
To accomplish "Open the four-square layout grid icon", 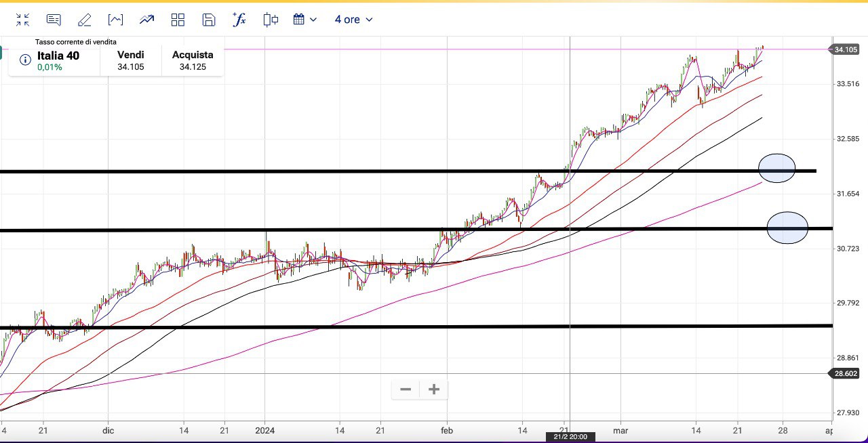I will (x=178, y=20).
